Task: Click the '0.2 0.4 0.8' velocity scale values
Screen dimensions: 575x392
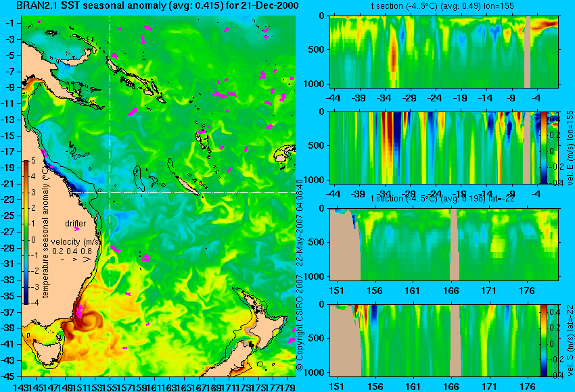Action: (x=72, y=251)
